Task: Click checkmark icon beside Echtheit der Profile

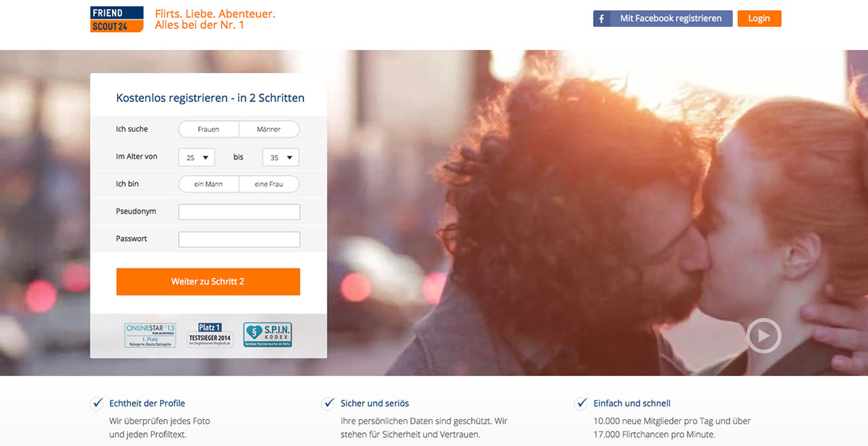Action: [x=96, y=403]
